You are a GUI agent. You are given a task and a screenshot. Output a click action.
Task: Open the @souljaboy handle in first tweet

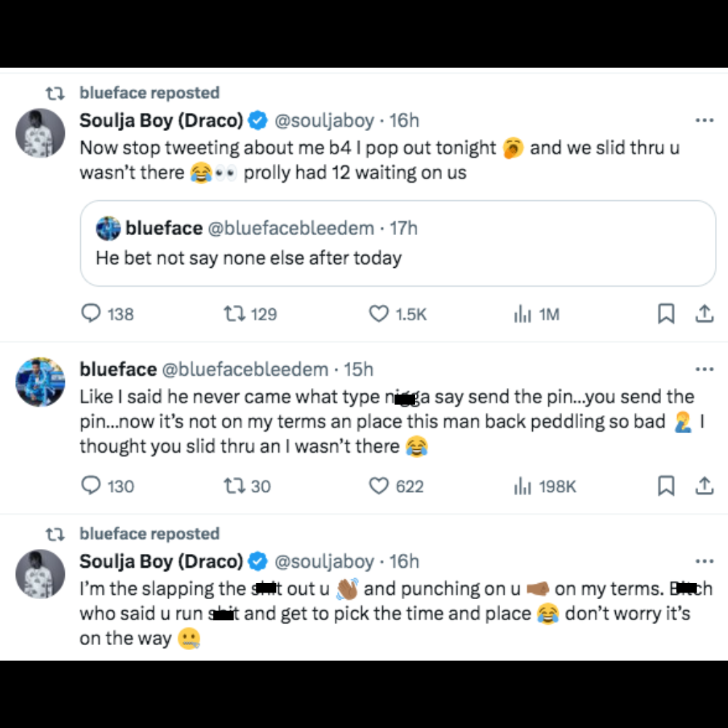pyautogui.click(x=323, y=120)
